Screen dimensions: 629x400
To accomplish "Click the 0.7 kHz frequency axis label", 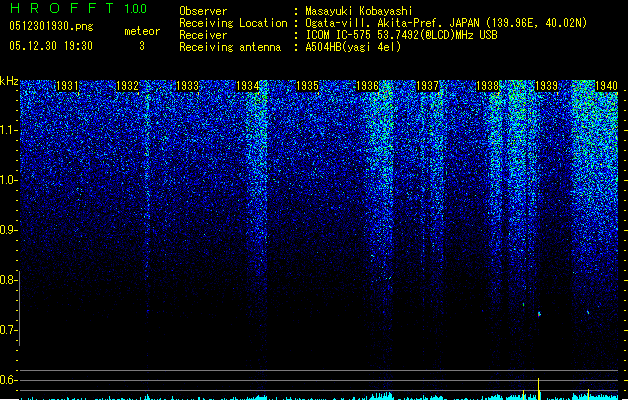I will 8,330.
